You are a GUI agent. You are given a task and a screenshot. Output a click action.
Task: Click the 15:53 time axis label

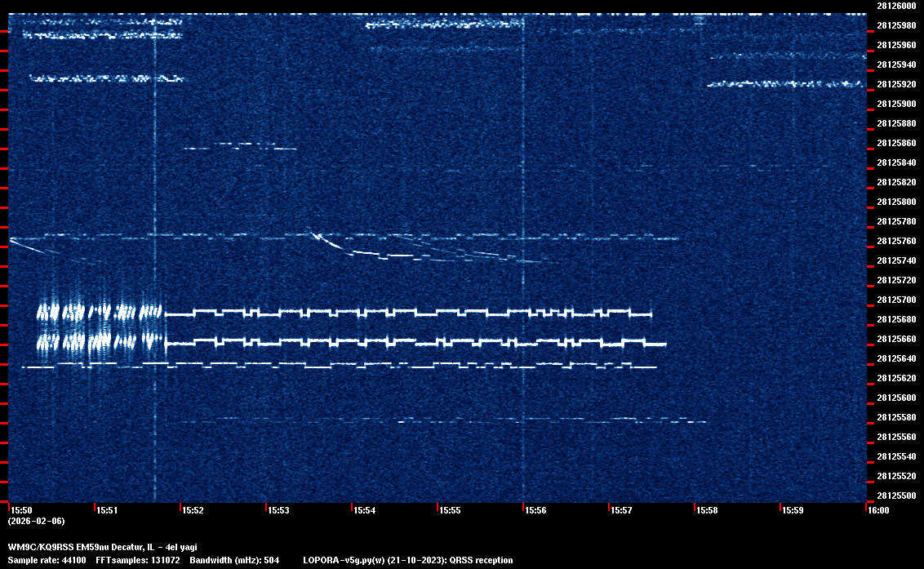[278, 510]
